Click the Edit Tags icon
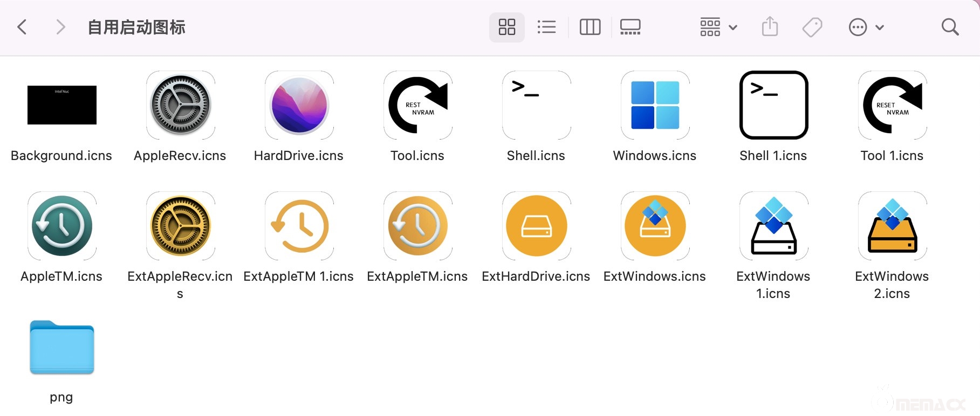 pyautogui.click(x=812, y=27)
